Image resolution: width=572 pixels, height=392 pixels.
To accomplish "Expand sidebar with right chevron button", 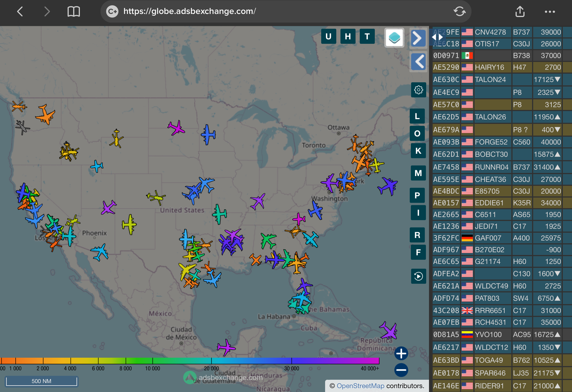I will click(x=418, y=38).
